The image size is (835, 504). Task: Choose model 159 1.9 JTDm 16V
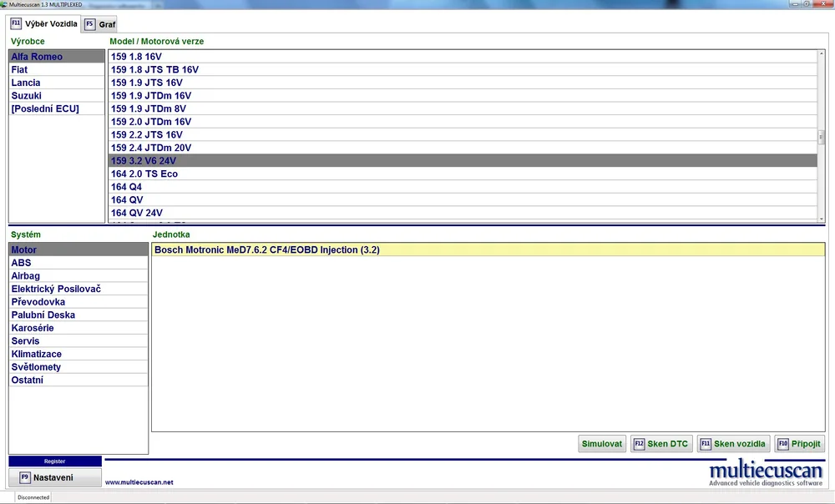463,96
